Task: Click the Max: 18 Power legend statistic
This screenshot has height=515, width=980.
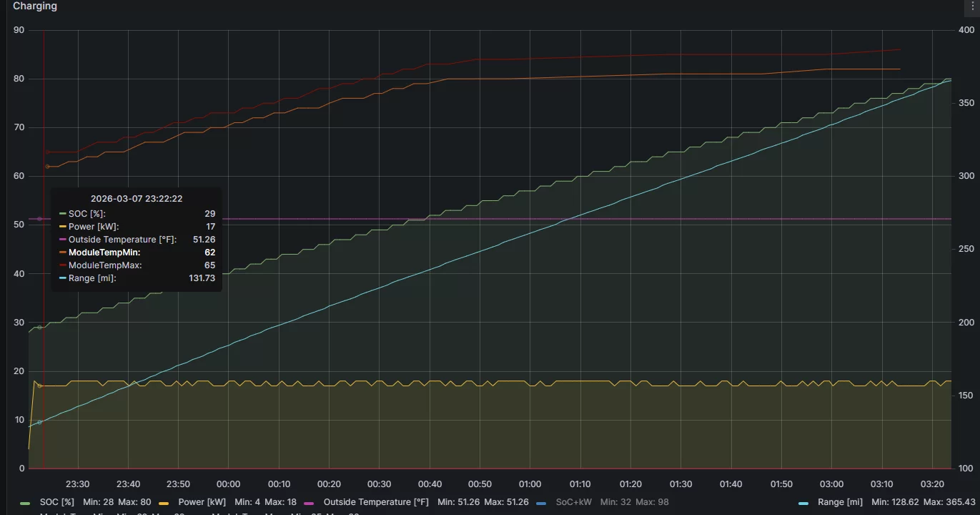Action: tap(280, 502)
